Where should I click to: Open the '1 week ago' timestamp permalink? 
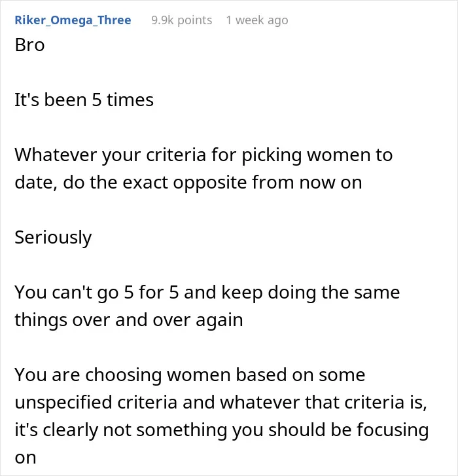[257, 20]
